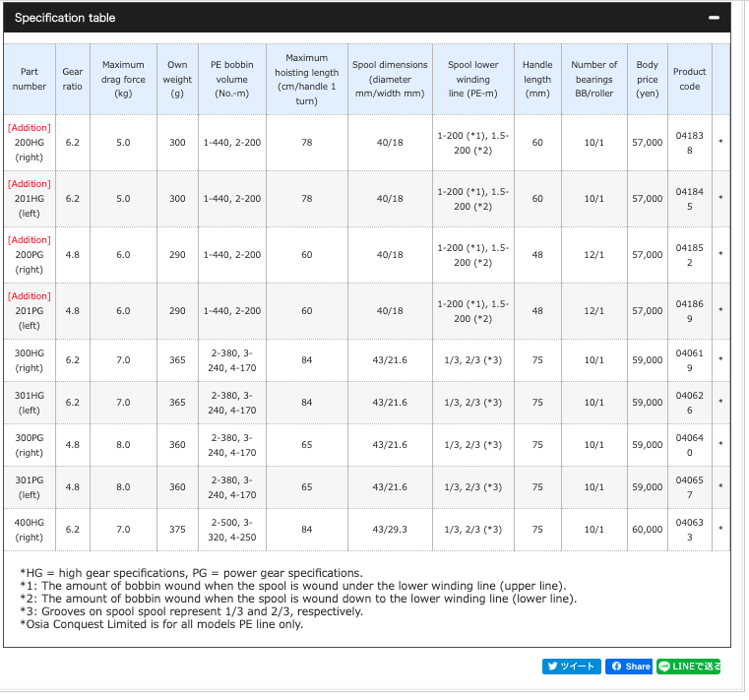Image resolution: width=749 pixels, height=700 pixels.
Task: Click the 400HG (right) part number cell
Action: pos(30,530)
